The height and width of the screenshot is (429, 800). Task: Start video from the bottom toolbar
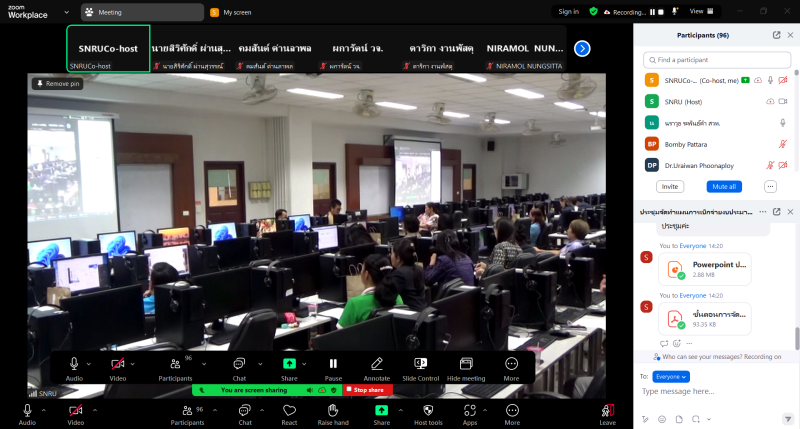click(x=75, y=410)
